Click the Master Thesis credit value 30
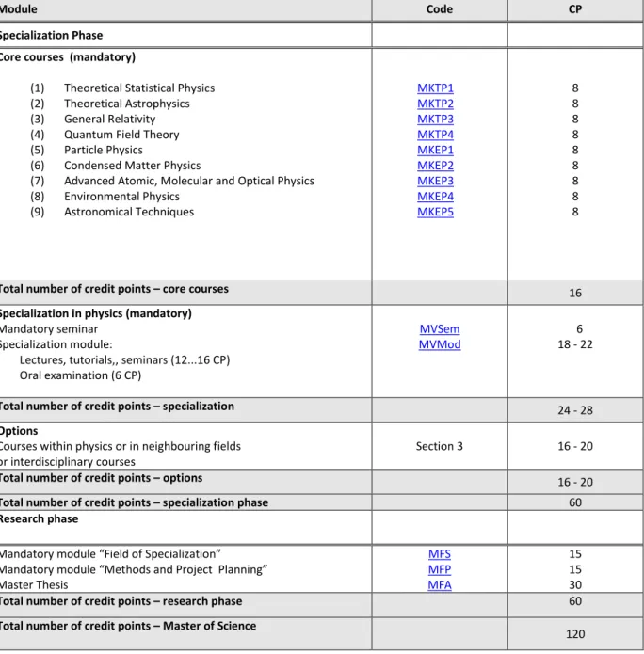The width and height of the screenshot is (644, 654). [575, 584]
